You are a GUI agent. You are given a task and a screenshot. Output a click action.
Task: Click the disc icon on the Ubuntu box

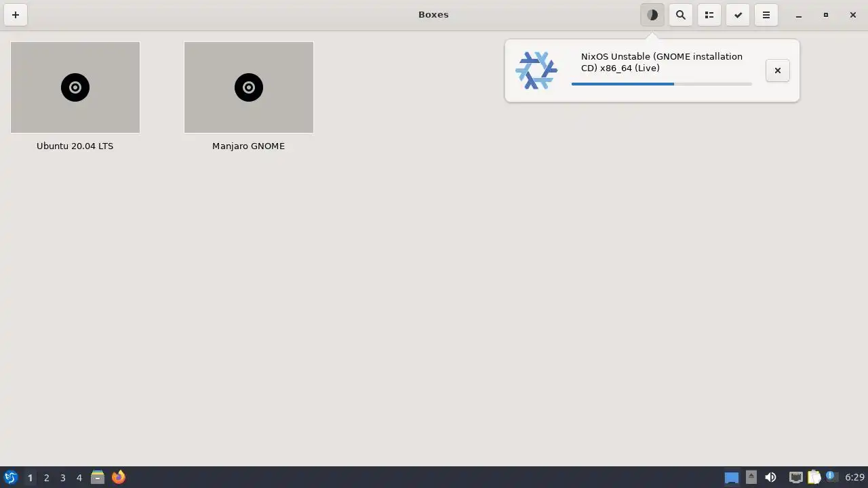coord(75,87)
